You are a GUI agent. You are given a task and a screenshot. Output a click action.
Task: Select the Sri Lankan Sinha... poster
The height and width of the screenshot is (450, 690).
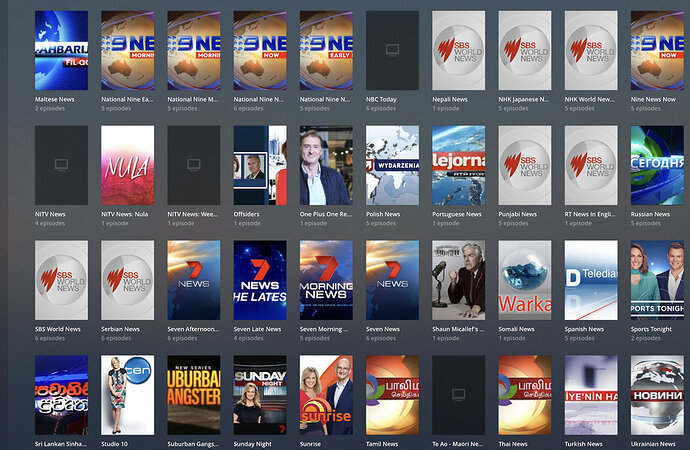[x=61, y=395]
